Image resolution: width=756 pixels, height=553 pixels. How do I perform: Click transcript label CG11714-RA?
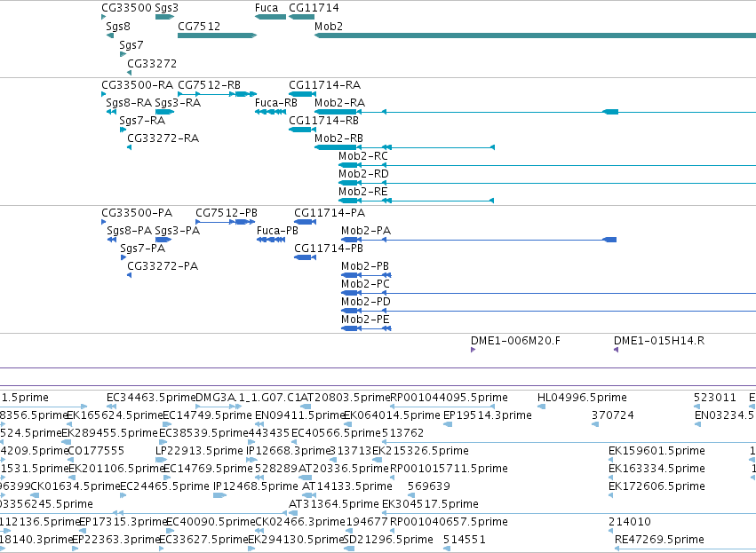pos(324,85)
